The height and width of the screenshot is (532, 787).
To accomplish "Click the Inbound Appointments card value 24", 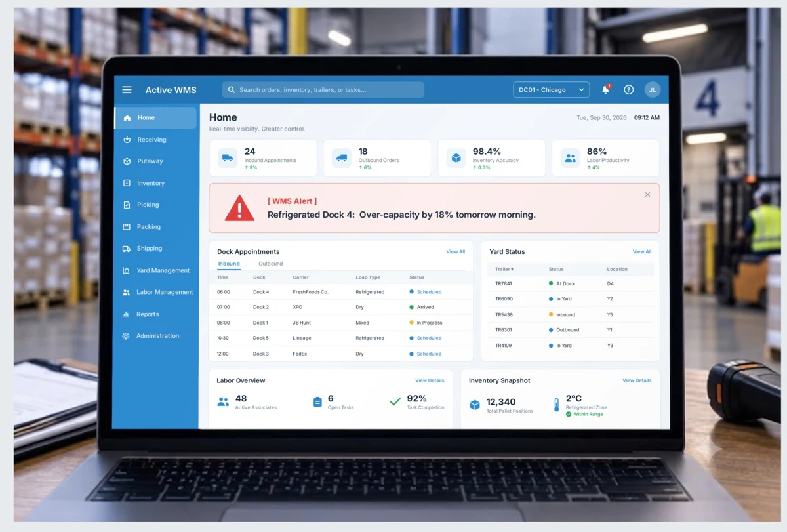I will click(250, 152).
